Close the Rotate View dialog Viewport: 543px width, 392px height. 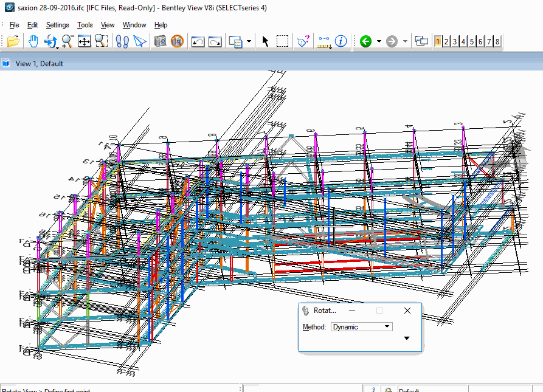pos(407,311)
